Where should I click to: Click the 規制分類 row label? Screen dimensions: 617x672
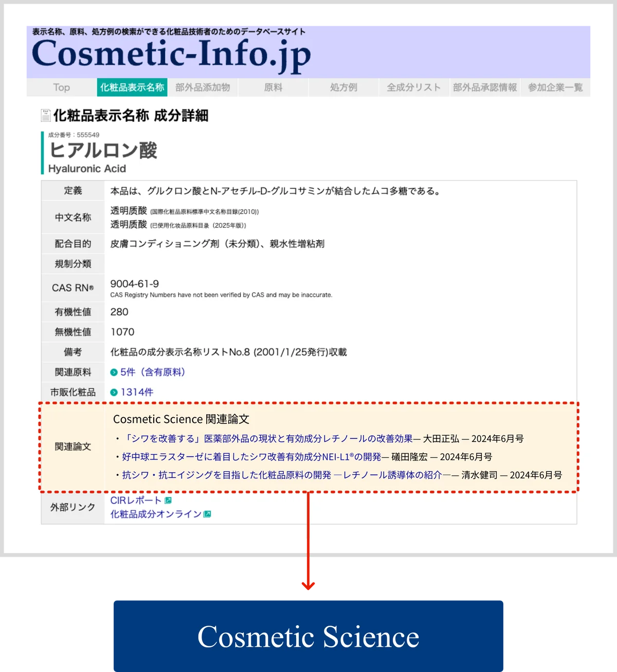pos(73,264)
